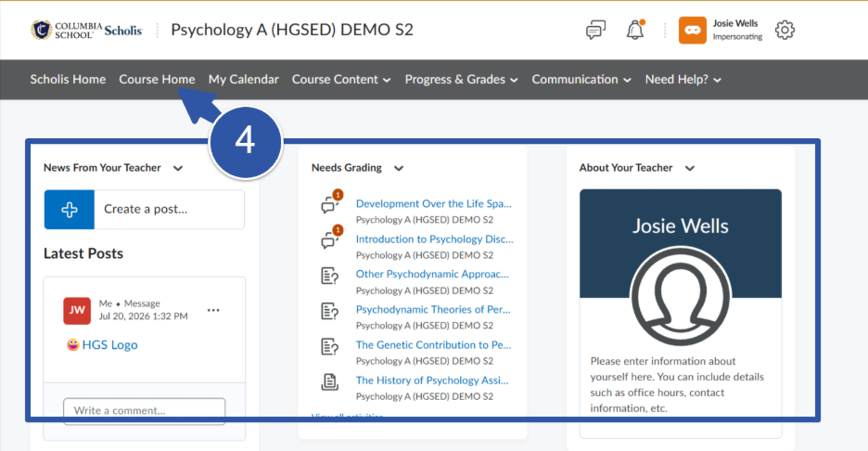Open Other Psychodynamic Approac... link
This screenshot has width=868, height=451.
pos(432,274)
